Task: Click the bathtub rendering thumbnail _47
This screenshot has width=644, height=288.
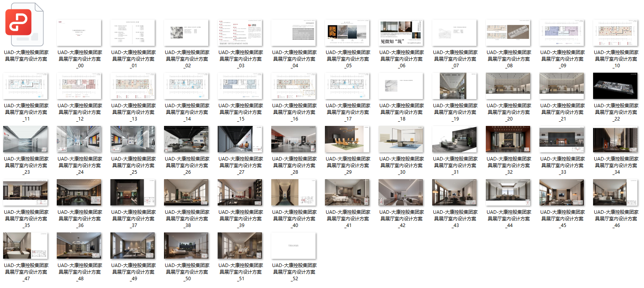Action: point(25,246)
